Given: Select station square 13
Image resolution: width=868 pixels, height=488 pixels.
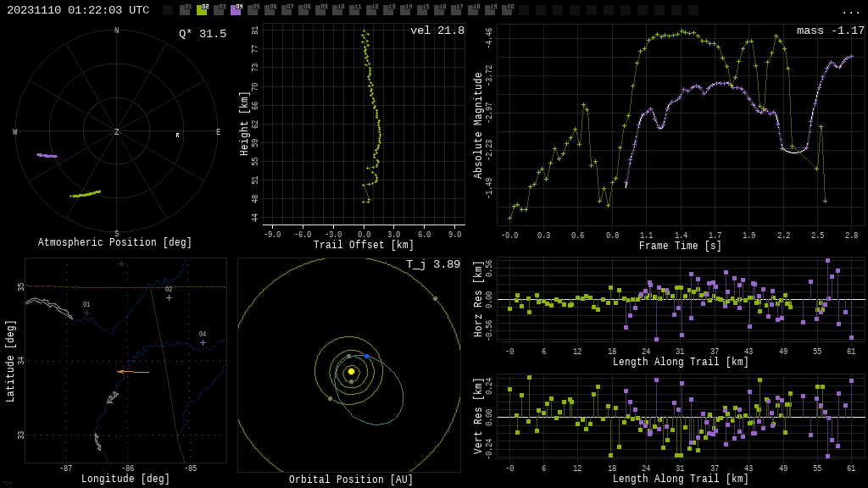Looking at the screenshot, I should coord(387,10).
